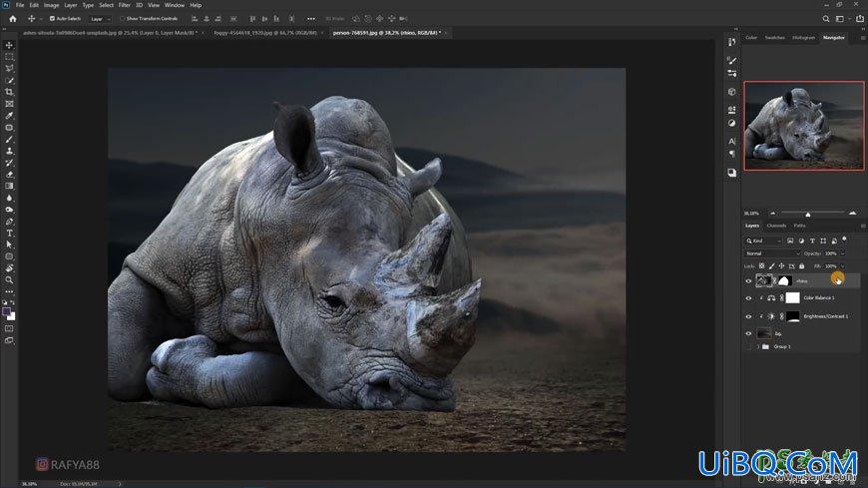Click the zoom in button in Navigator
The width and height of the screenshot is (868, 488).
[852, 214]
